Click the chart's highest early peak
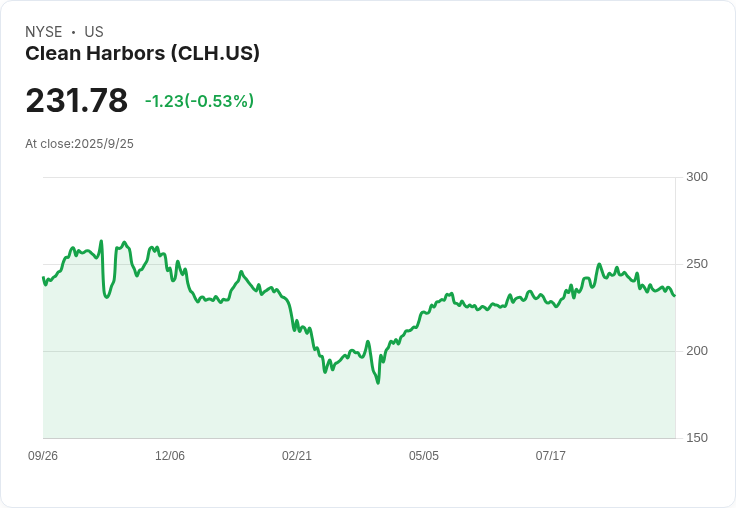The image size is (736, 508). coord(101,241)
